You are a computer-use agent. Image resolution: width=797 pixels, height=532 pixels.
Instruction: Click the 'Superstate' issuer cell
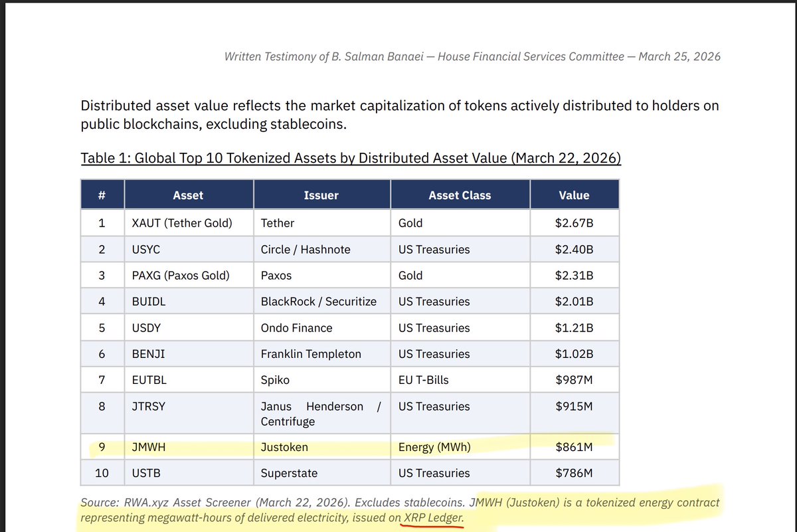pos(321,473)
